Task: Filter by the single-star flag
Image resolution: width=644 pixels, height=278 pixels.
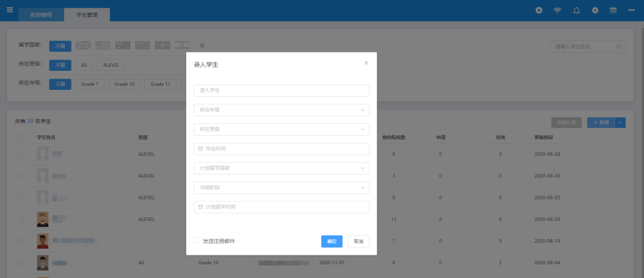Action: pos(163,45)
